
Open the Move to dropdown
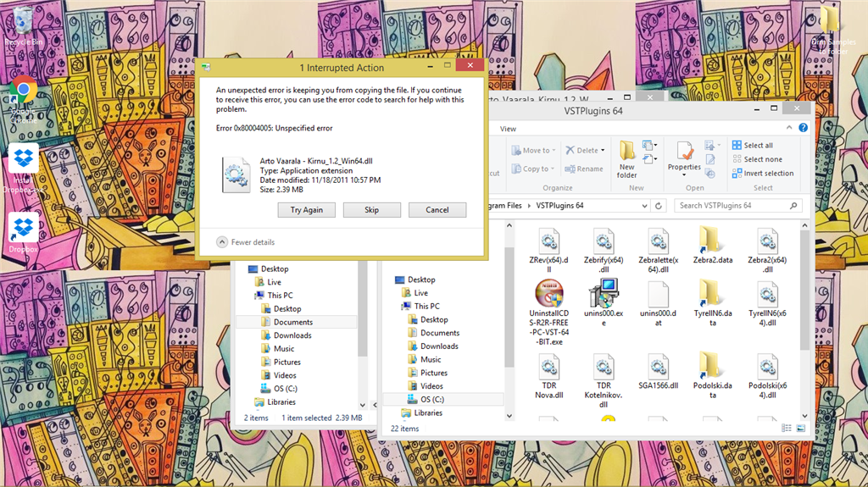(533, 150)
